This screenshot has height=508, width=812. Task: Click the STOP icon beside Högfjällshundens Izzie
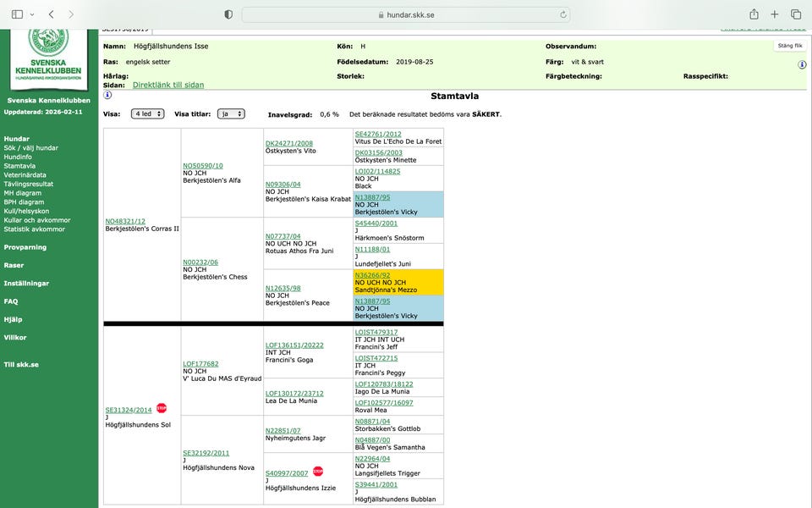pyautogui.click(x=318, y=471)
